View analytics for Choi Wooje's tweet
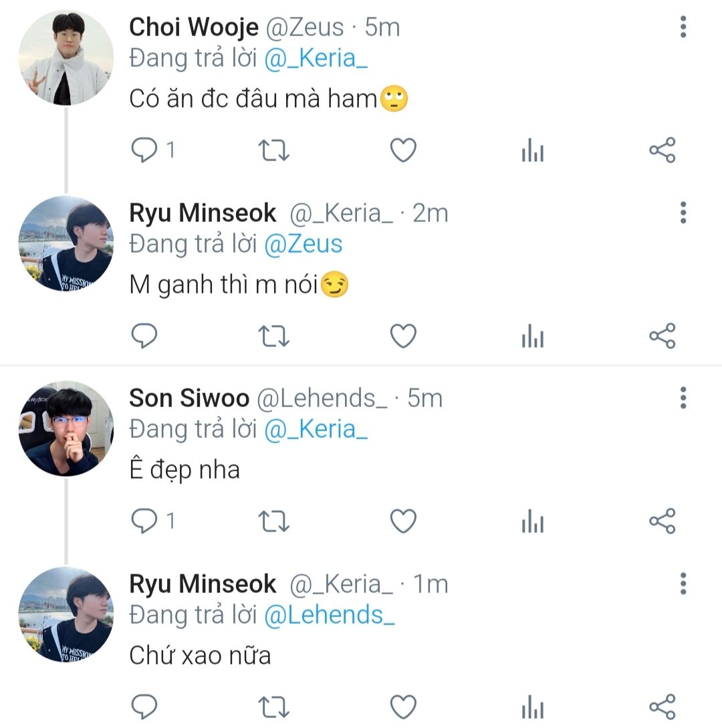The width and height of the screenshot is (722, 728). pyautogui.click(x=533, y=152)
